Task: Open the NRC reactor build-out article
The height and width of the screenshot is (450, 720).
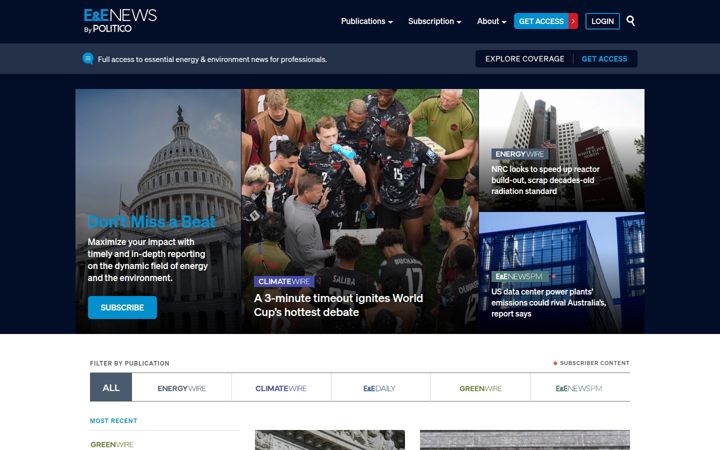Action: (546, 180)
